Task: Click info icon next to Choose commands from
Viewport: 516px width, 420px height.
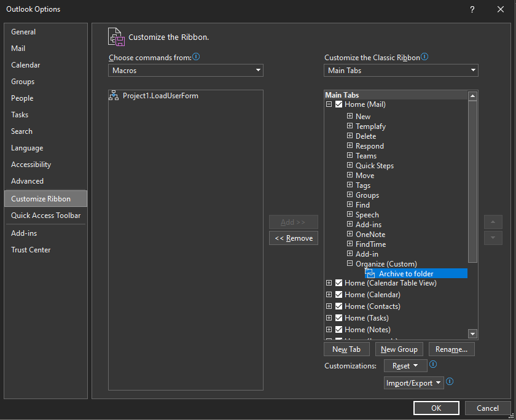Action: [x=196, y=57]
